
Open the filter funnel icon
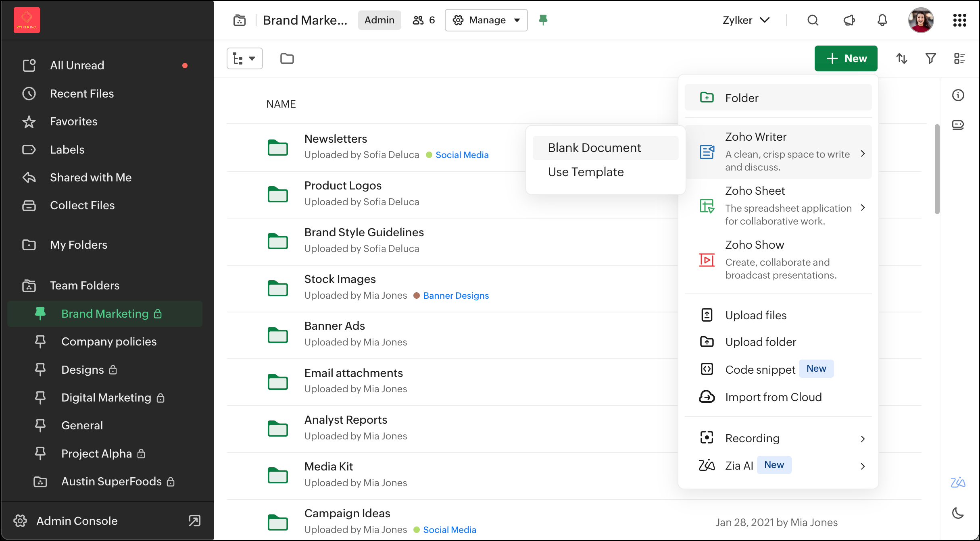tap(930, 58)
